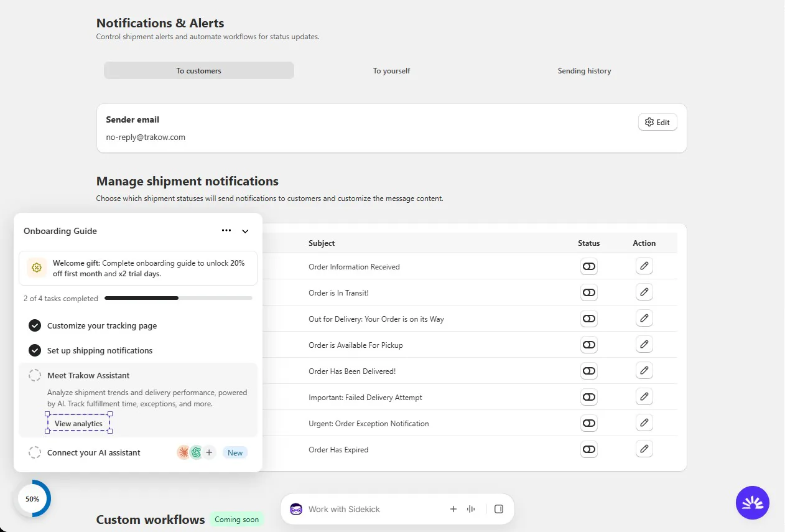The height and width of the screenshot is (532, 785).
Task: Click the View analytics button
Action: pyautogui.click(x=78, y=424)
